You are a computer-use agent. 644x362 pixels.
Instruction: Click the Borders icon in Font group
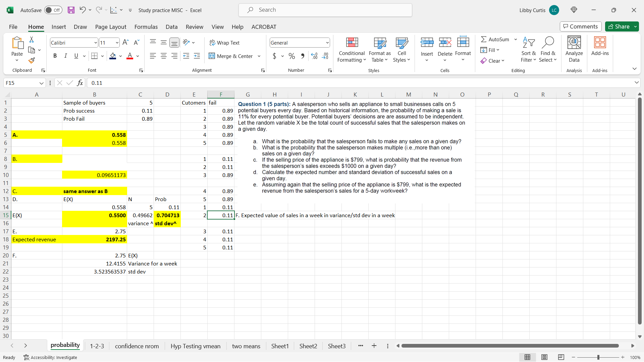[94, 56]
